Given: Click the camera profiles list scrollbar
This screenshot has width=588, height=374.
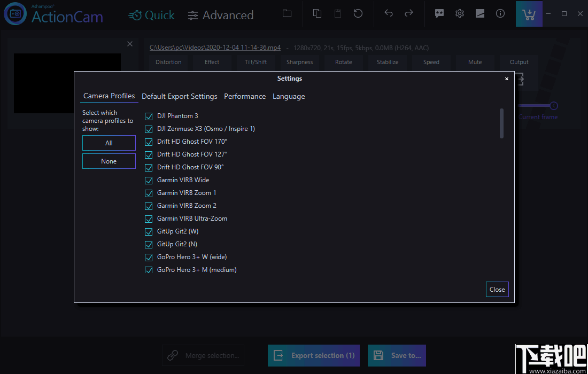Looking at the screenshot, I should pos(501,123).
